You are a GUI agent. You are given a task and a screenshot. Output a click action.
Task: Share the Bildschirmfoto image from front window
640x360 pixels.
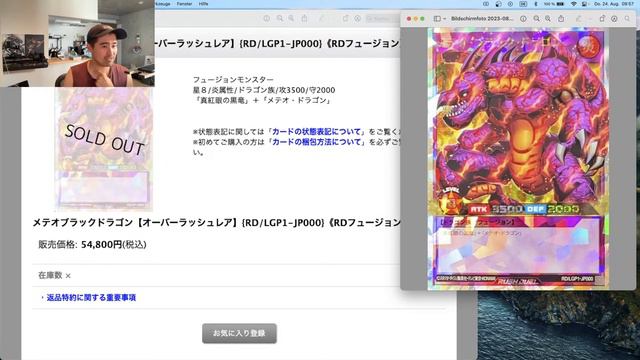click(x=561, y=19)
